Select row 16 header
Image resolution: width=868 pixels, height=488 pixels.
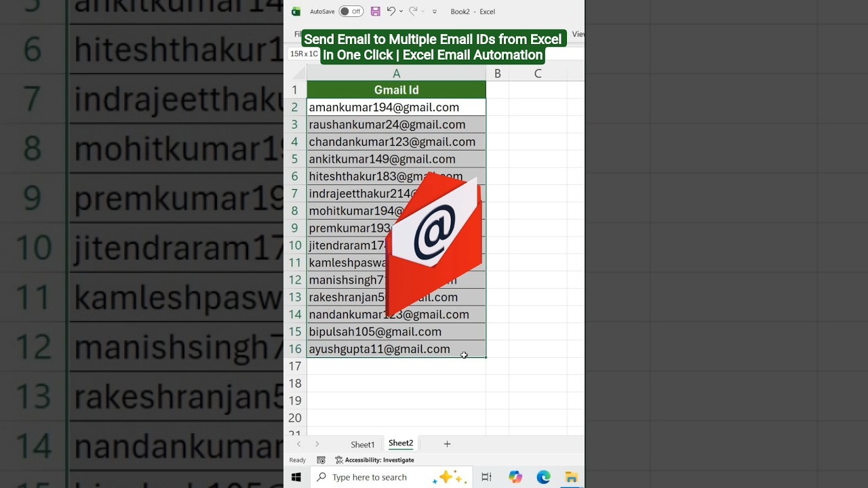pyautogui.click(x=295, y=349)
